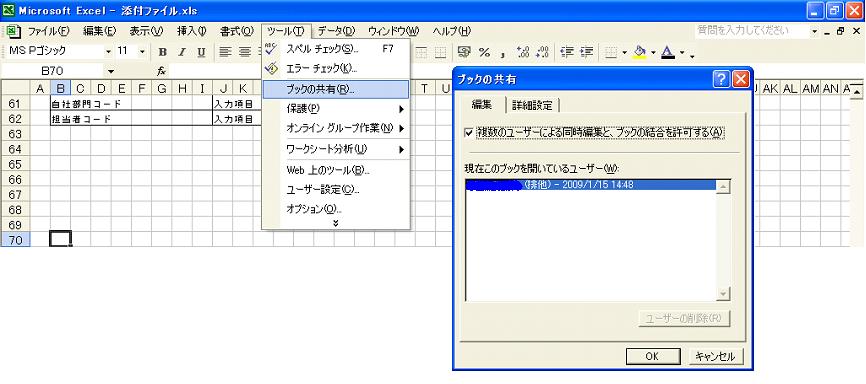
Task: Click the Name Box showing B70
Action: 53,71
